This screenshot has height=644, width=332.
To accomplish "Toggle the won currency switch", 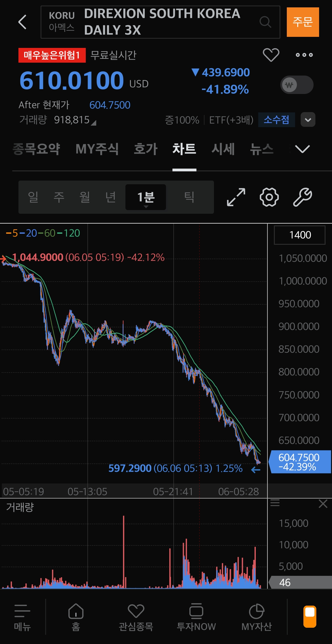I will coord(297,85).
